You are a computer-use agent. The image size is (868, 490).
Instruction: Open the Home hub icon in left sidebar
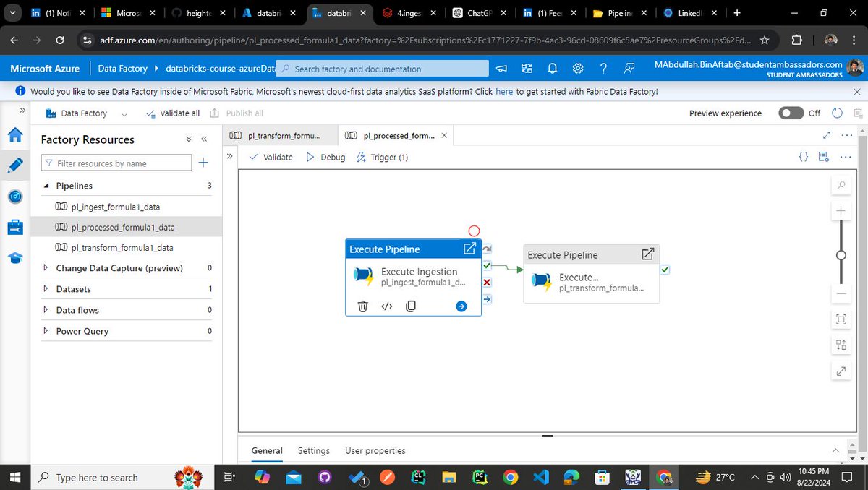[15, 135]
